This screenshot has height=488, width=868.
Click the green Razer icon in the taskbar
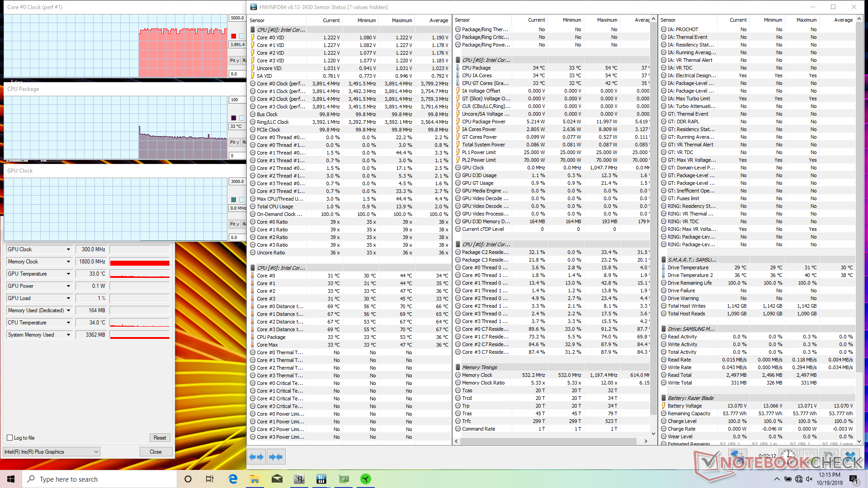(x=366, y=479)
